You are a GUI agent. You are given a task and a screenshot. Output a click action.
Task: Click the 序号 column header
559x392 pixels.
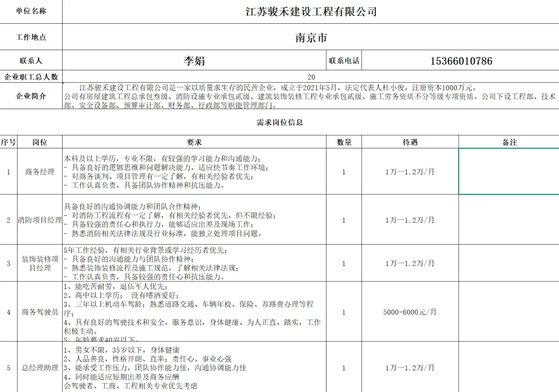[x=9, y=142]
